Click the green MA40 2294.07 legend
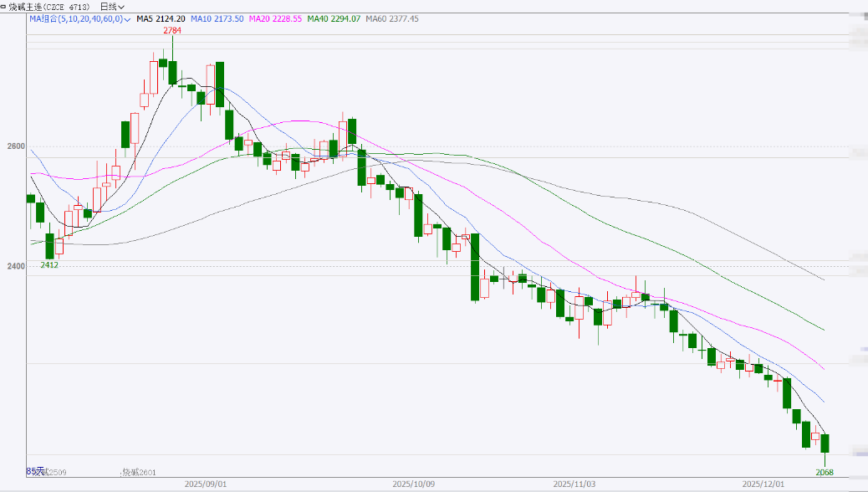The width and height of the screenshot is (868, 492). (x=334, y=18)
